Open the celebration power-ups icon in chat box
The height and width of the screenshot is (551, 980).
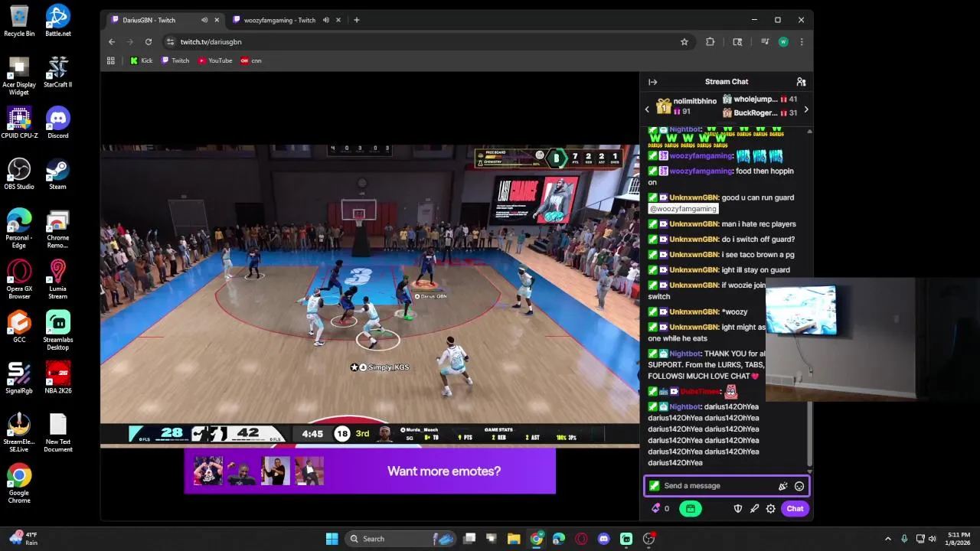click(782, 486)
